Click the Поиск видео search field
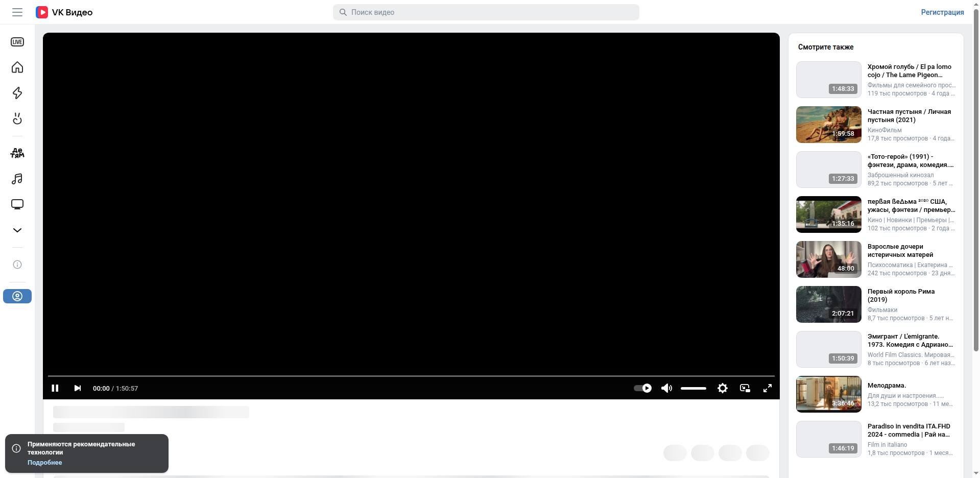Image resolution: width=980 pixels, height=478 pixels. (486, 12)
